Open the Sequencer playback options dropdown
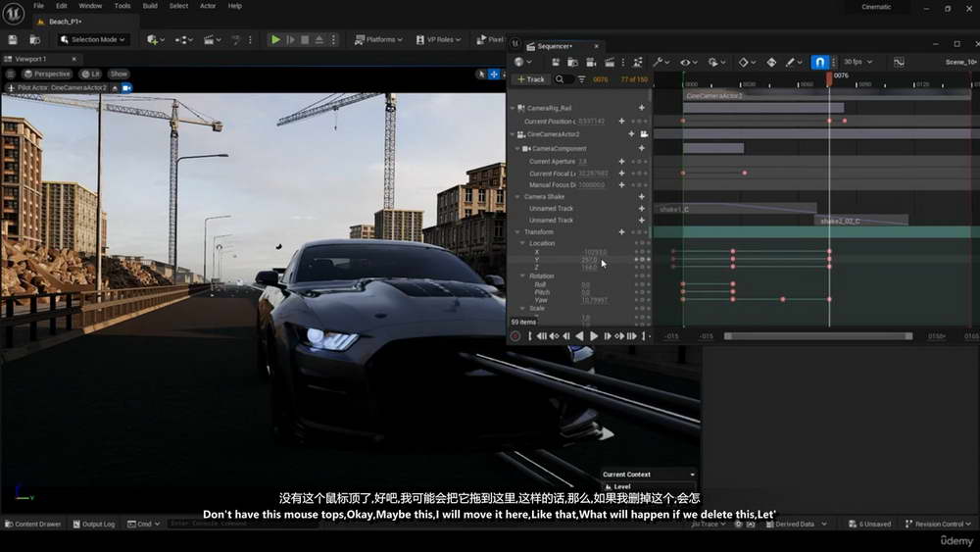 (716, 62)
